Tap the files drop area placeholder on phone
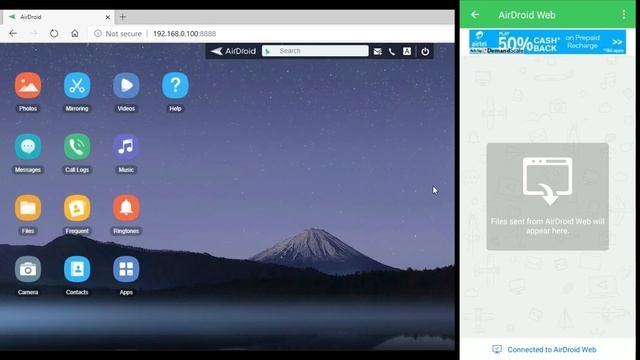640x360 pixels. coord(547,196)
